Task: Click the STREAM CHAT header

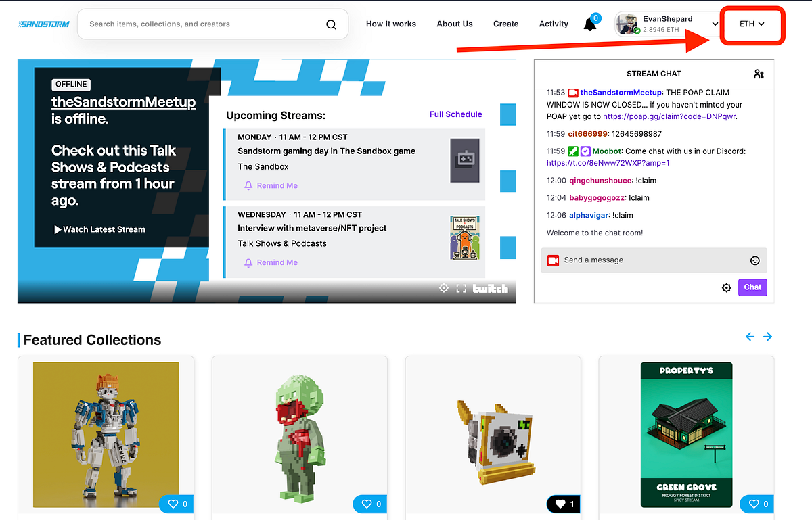Action: (654, 74)
